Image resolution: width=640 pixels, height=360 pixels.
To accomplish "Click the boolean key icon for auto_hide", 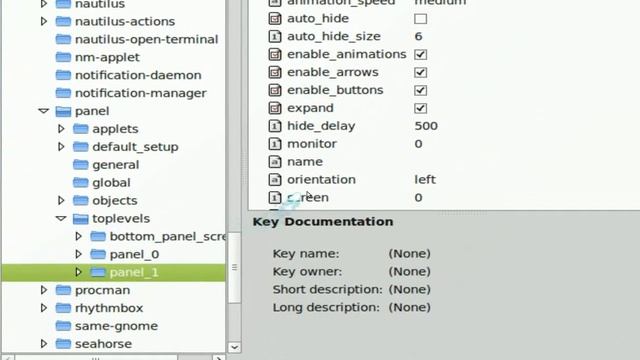I will click(275, 18).
